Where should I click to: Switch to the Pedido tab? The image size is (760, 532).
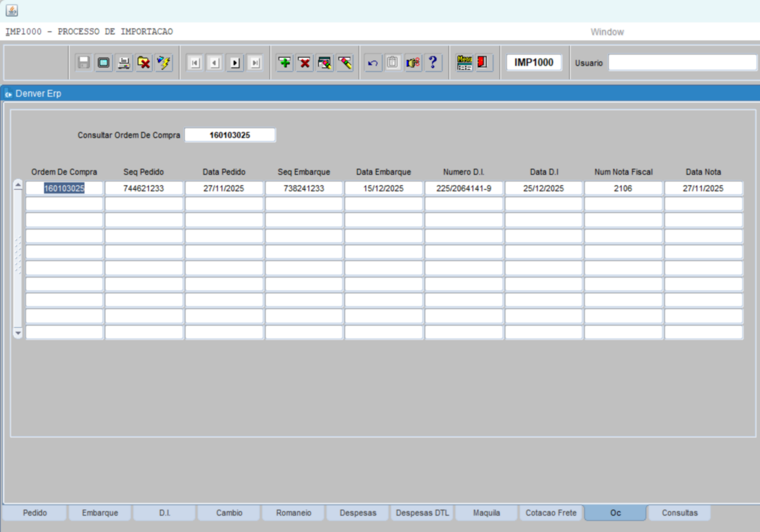35,513
